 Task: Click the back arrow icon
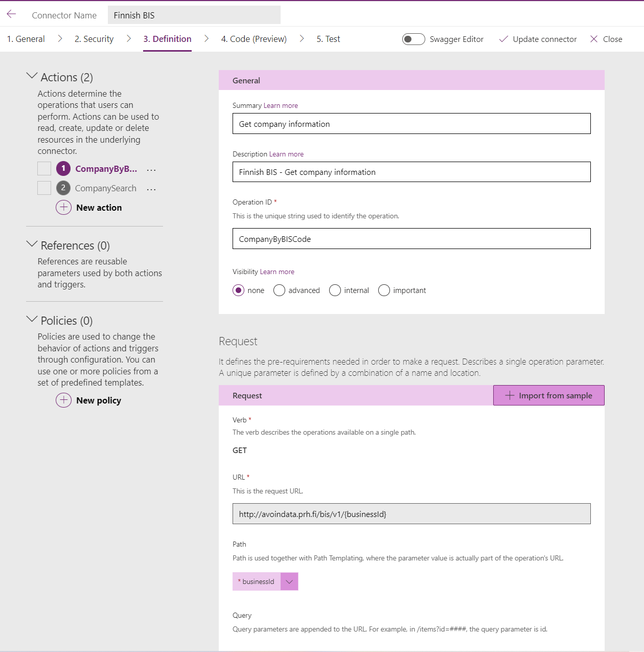click(11, 14)
